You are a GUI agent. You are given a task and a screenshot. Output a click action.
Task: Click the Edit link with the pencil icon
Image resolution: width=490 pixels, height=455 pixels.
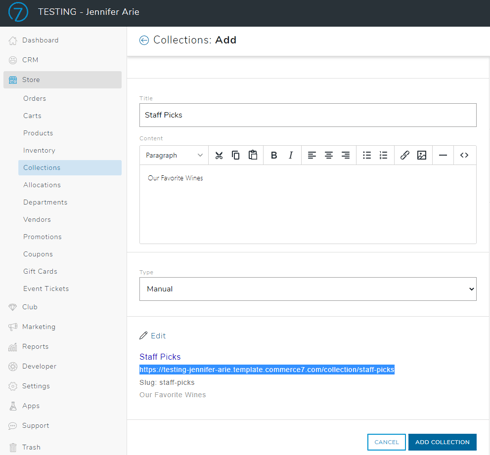pyautogui.click(x=153, y=336)
